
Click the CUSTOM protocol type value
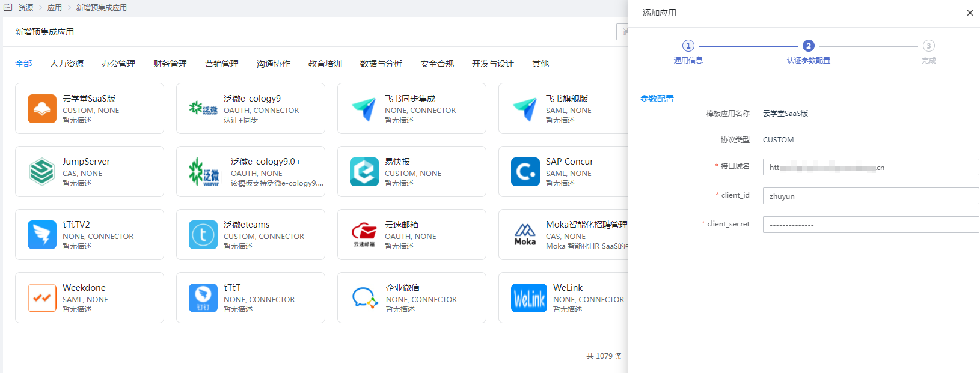coord(778,140)
